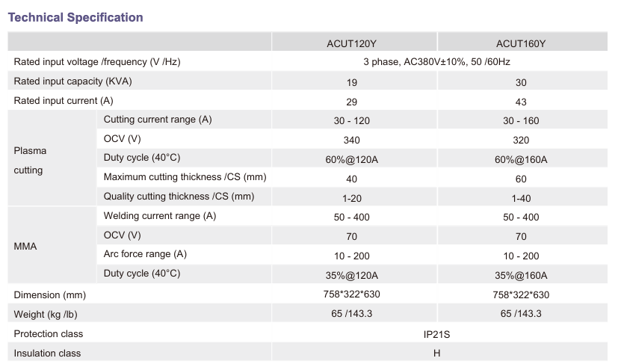Click the Rated input voltage /frequency label
621x364 pixels.
tap(97, 62)
